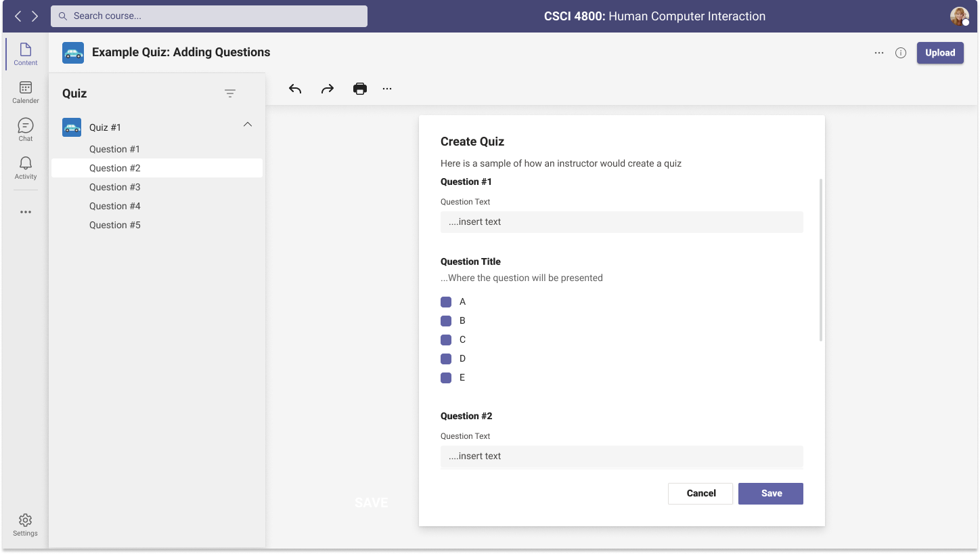The width and height of the screenshot is (980, 554).
Task: Open the Calender sidebar icon
Action: pyautogui.click(x=26, y=92)
